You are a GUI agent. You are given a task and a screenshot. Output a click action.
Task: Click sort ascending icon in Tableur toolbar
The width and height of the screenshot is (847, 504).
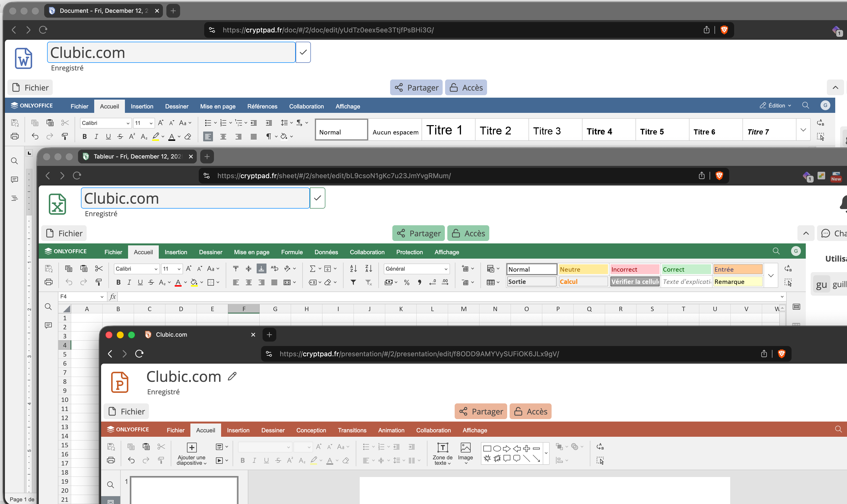(x=354, y=269)
